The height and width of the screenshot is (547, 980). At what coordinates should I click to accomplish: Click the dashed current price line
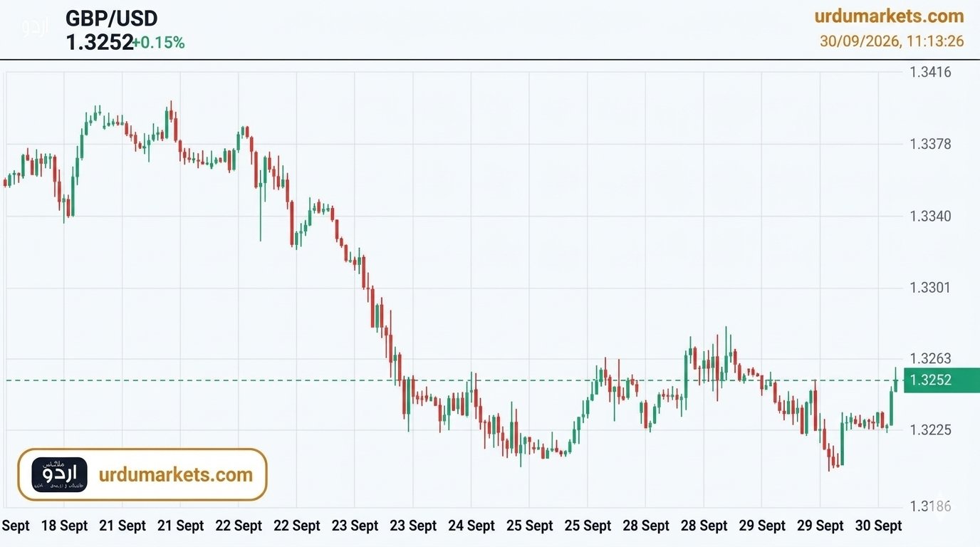point(454,380)
